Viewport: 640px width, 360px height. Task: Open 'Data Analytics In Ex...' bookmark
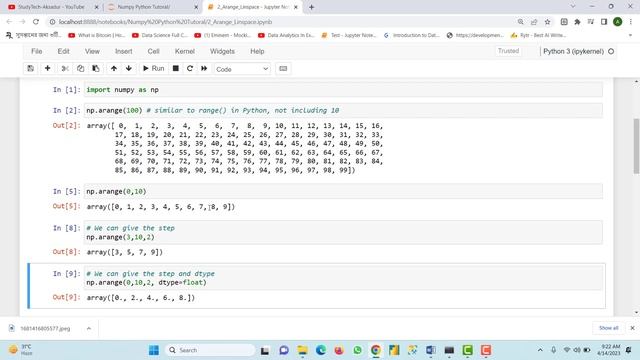click(286, 36)
